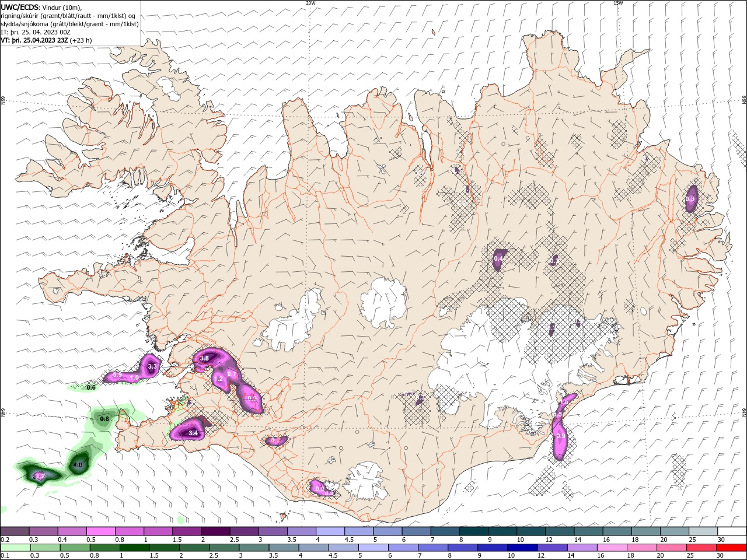Click the Mýrdalsjökull glacier near south coast
The image size is (747, 560).
click(366, 481)
